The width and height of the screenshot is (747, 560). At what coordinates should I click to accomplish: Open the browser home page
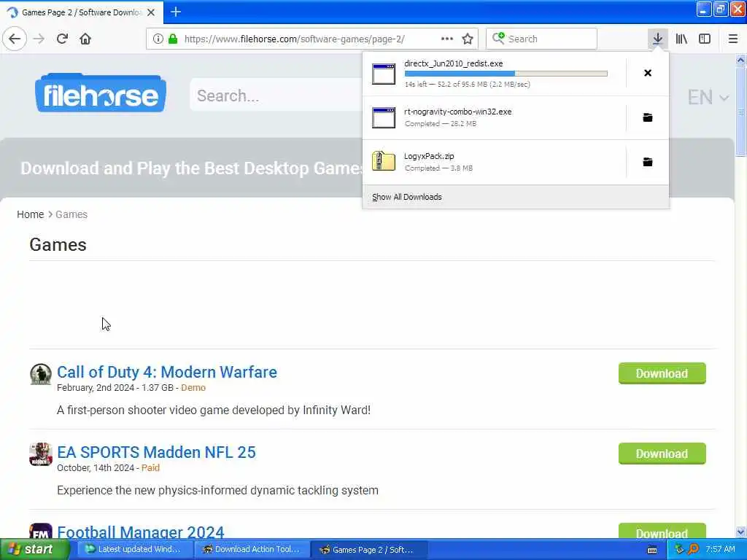click(x=85, y=39)
